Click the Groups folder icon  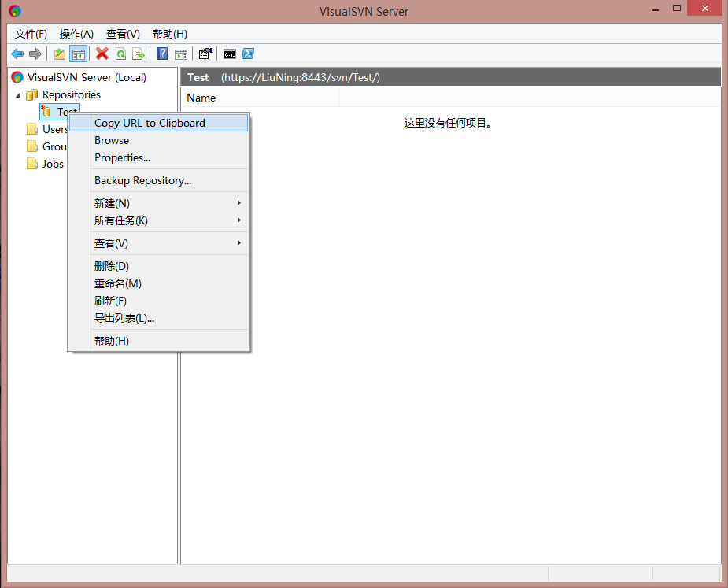click(32, 146)
